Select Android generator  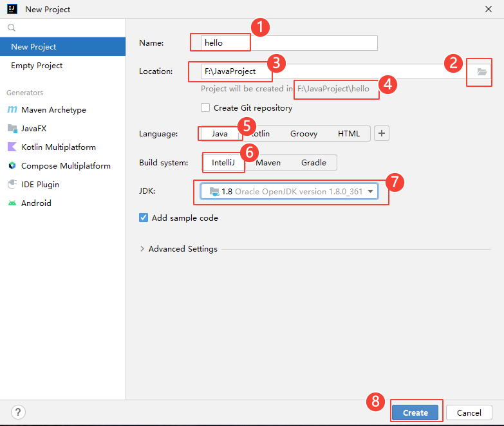point(62,203)
